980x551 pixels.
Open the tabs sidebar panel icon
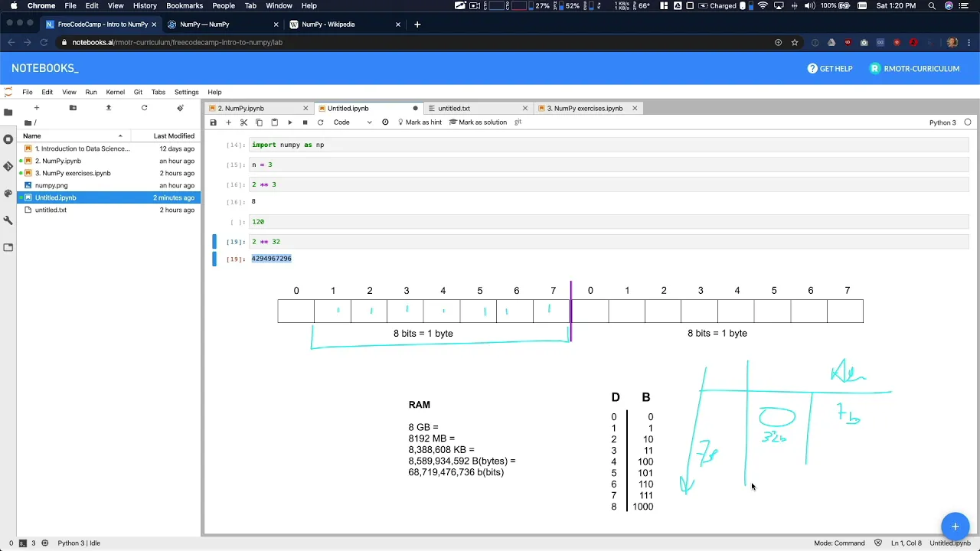(x=8, y=247)
